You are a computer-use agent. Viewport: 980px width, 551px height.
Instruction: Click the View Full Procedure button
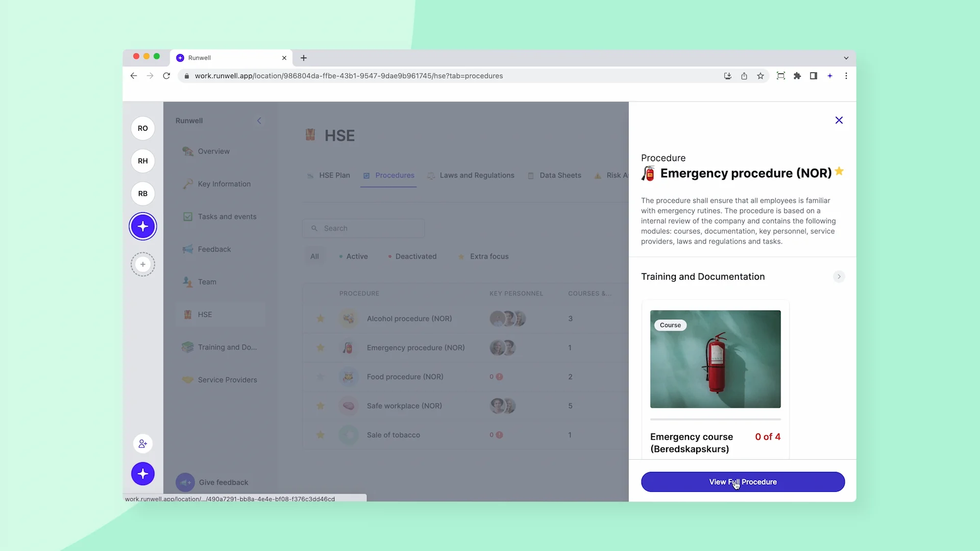[x=743, y=482]
